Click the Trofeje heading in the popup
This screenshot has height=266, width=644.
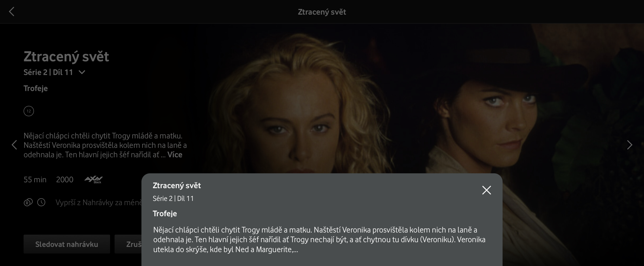[x=165, y=213]
